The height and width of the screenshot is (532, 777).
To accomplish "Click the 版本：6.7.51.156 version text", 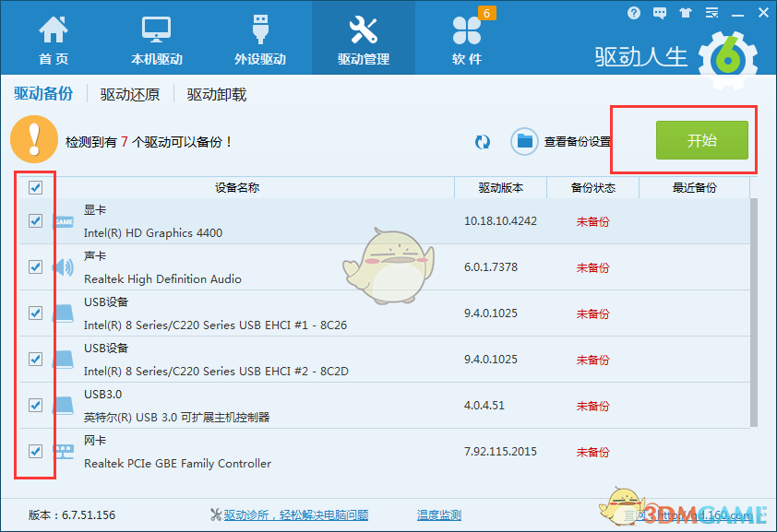I will 72,515.
